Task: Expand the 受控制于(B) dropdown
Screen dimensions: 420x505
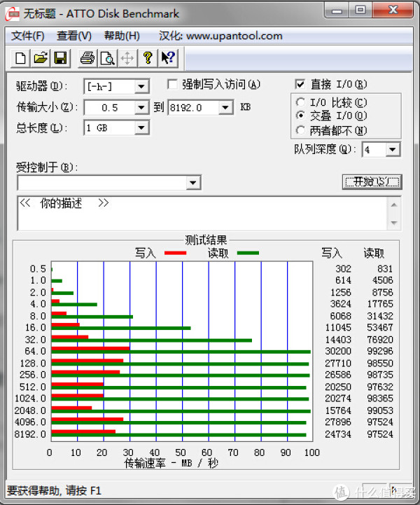Action: click(x=193, y=183)
